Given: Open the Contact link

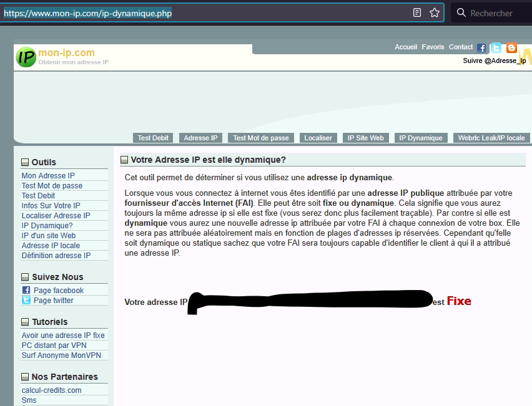Looking at the screenshot, I should click(x=461, y=47).
